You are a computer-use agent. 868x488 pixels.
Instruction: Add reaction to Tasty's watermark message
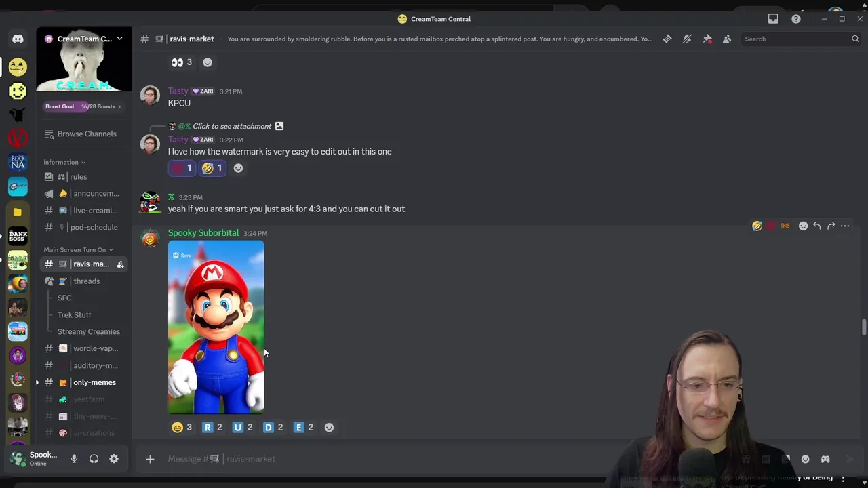[x=238, y=168]
